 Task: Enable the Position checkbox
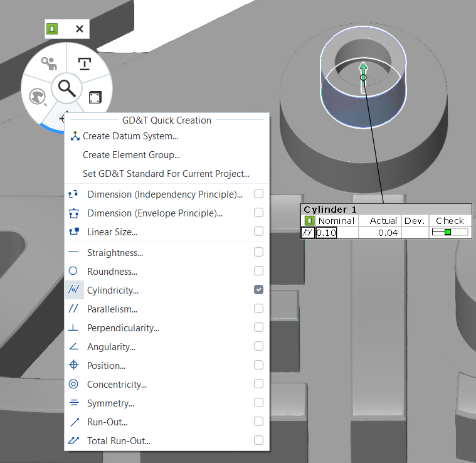pyautogui.click(x=258, y=365)
